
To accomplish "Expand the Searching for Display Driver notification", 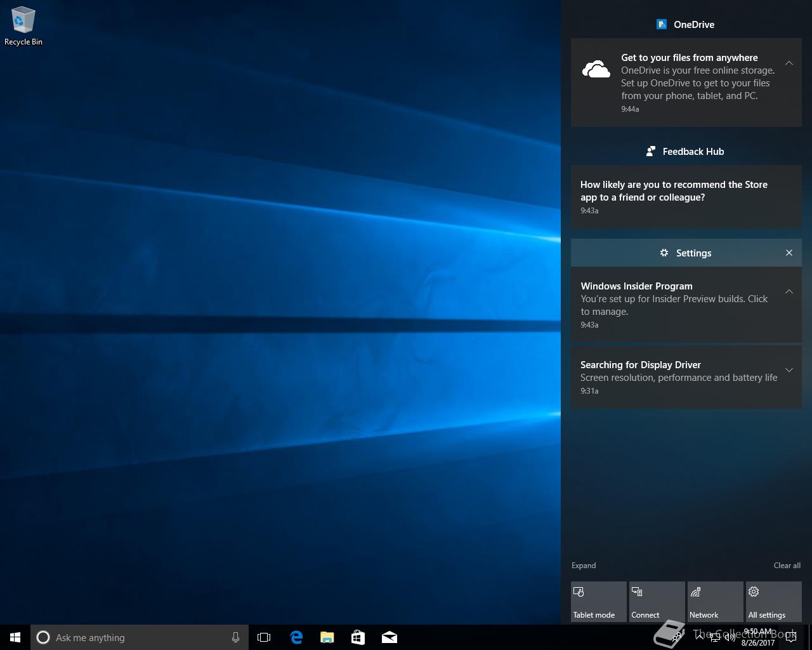I will (789, 370).
